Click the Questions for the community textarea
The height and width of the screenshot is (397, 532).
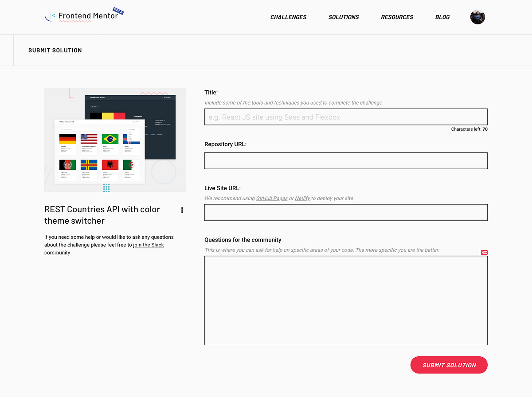346,300
